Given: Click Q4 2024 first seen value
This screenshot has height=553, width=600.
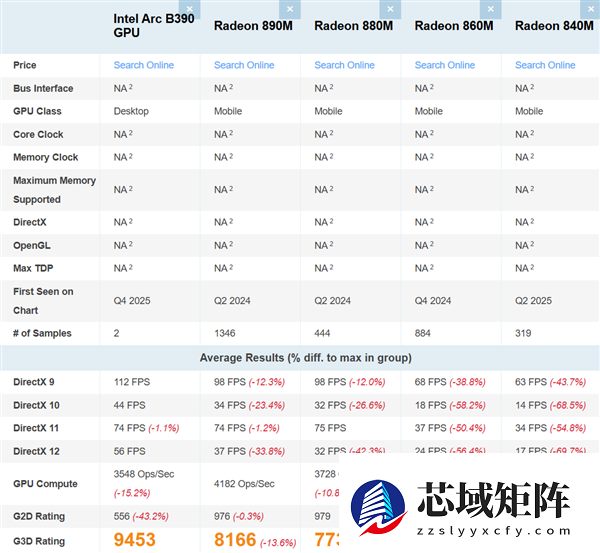Looking at the screenshot, I should pyautogui.click(x=433, y=301).
